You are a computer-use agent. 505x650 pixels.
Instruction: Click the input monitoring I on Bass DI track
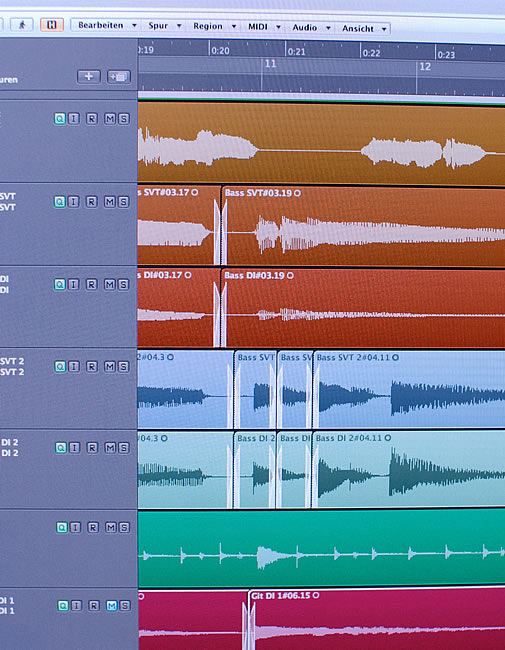pos(73,284)
